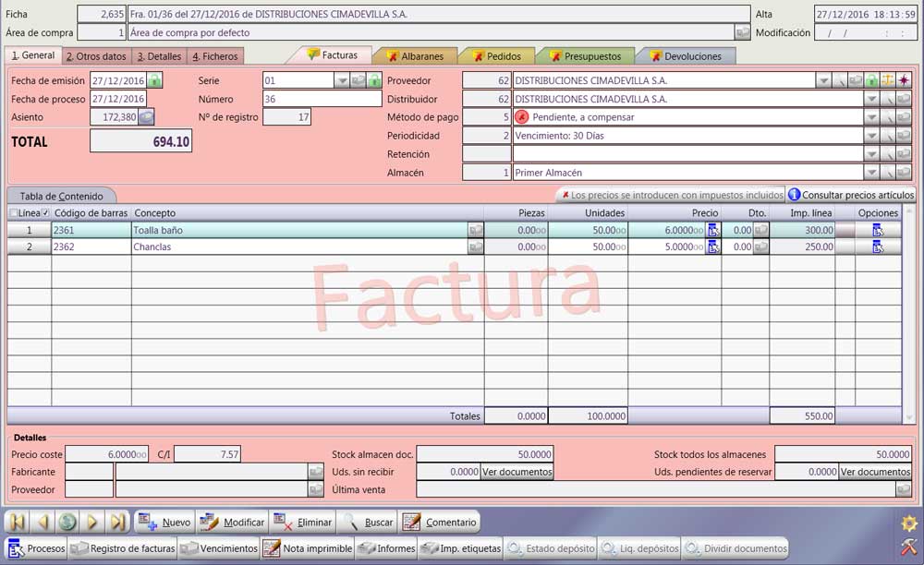Select the Tabla de Contenido tab
The width and height of the screenshot is (924, 565).
point(61,196)
